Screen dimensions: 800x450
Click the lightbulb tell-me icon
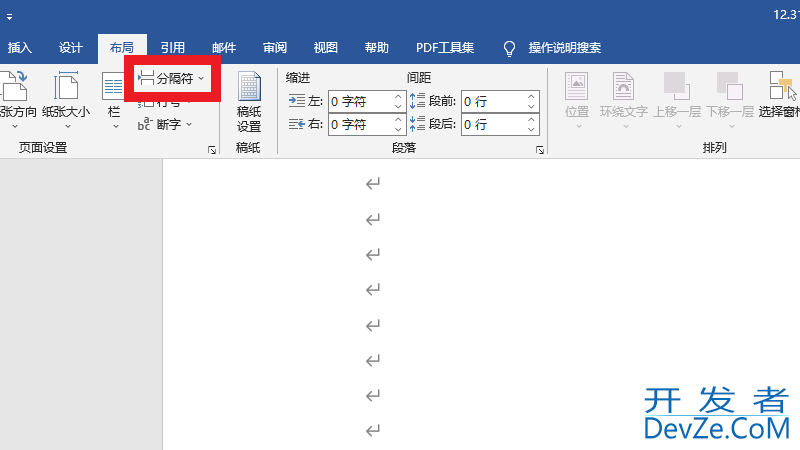point(509,48)
